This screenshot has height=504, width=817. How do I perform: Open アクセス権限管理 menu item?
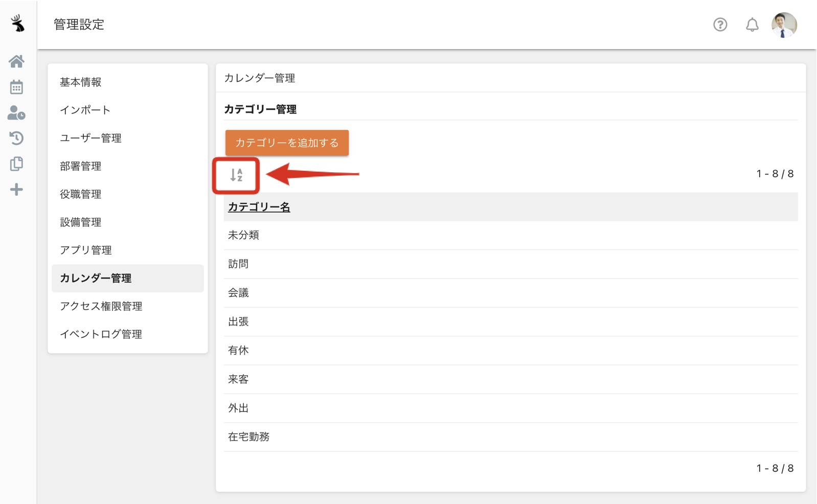point(101,306)
